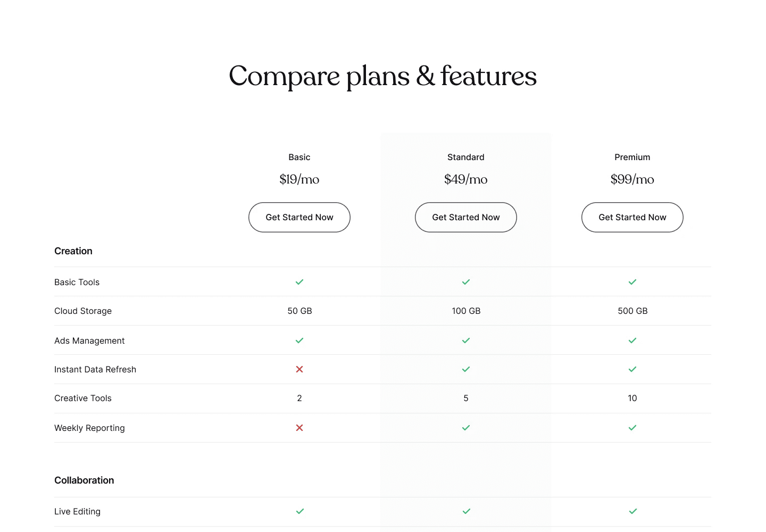This screenshot has height=532, width=766.
Task: Click Basic Tools checkmark in Premium column
Action: tap(632, 282)
